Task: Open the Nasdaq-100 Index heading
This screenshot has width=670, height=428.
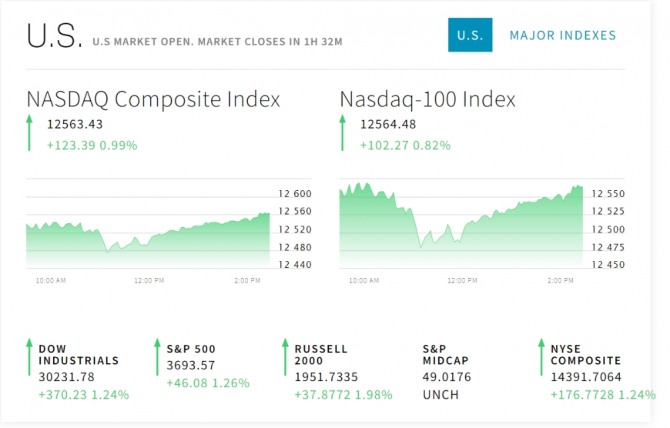Action: [x=427, y=99]
